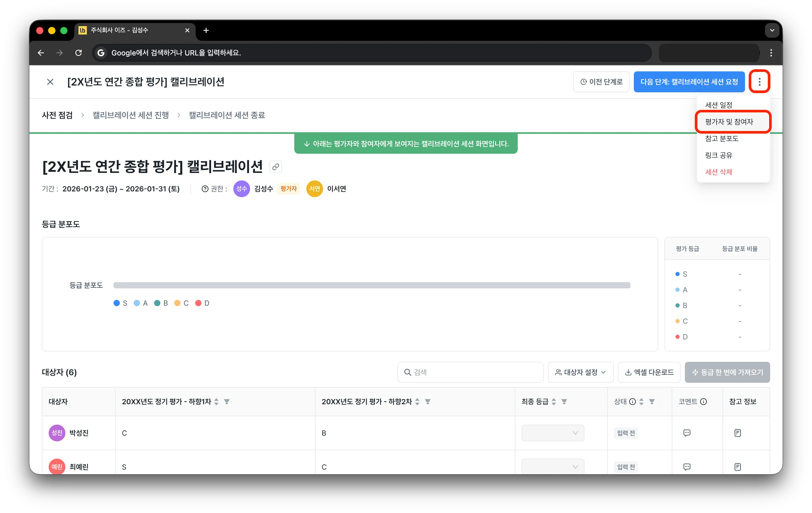Copy link icon next to calibration title
The height and width of the screenshot is (513, 812).
coord(275,167)
